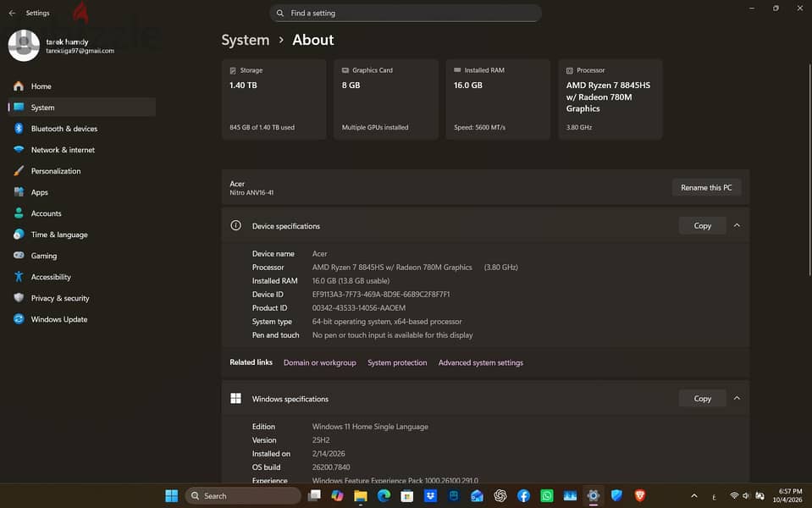
Task: Open Facebook from the taskbar
Action: tap(523, 495)
